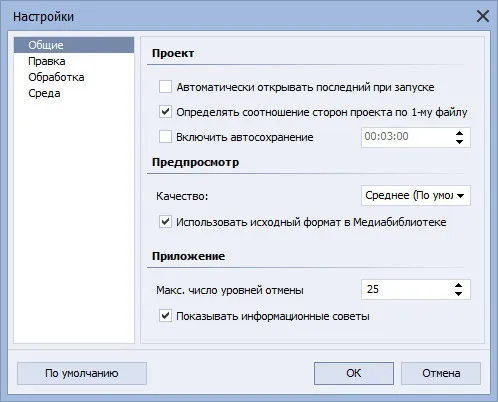Enable automatically opening last project at startup
This screenshot has height=402, width=498.
165,87
